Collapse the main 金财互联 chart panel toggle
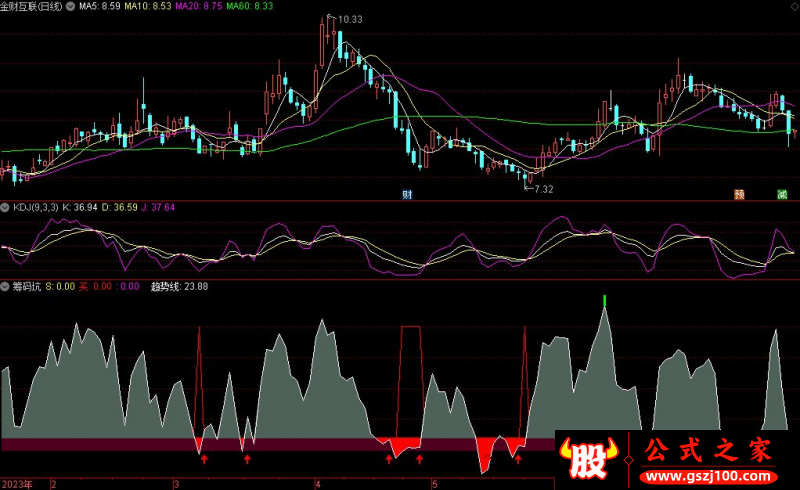The height and width of the screenshot is (490, 800). point(6,6)
